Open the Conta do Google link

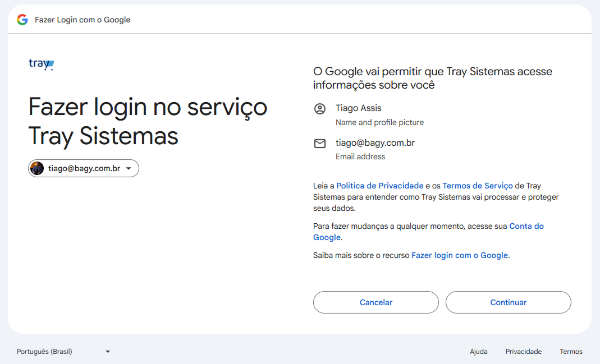429,232
